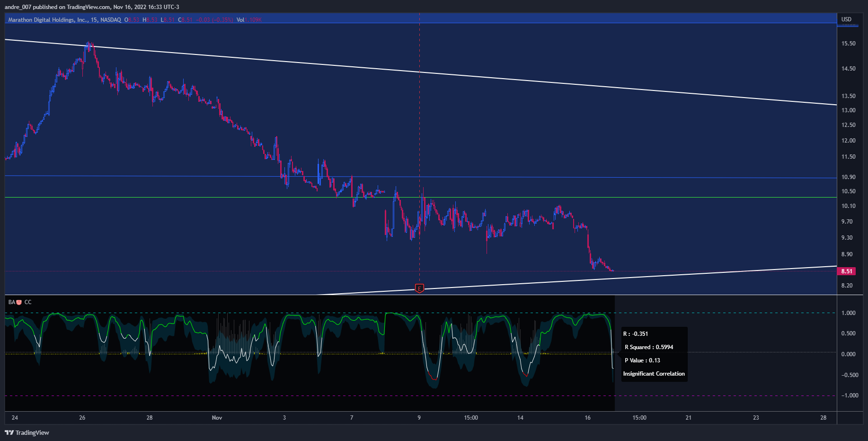Select the close value C8.51
868x441 pixels.
tap(186, 20)
